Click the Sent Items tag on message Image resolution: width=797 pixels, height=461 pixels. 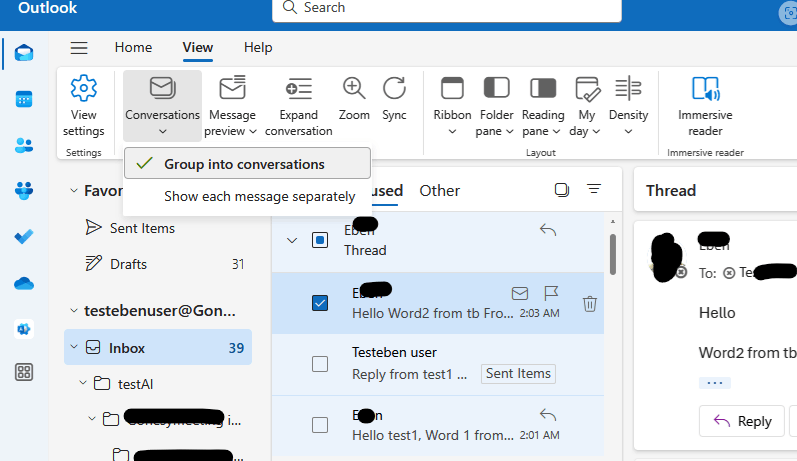click(x=518, y=374)
